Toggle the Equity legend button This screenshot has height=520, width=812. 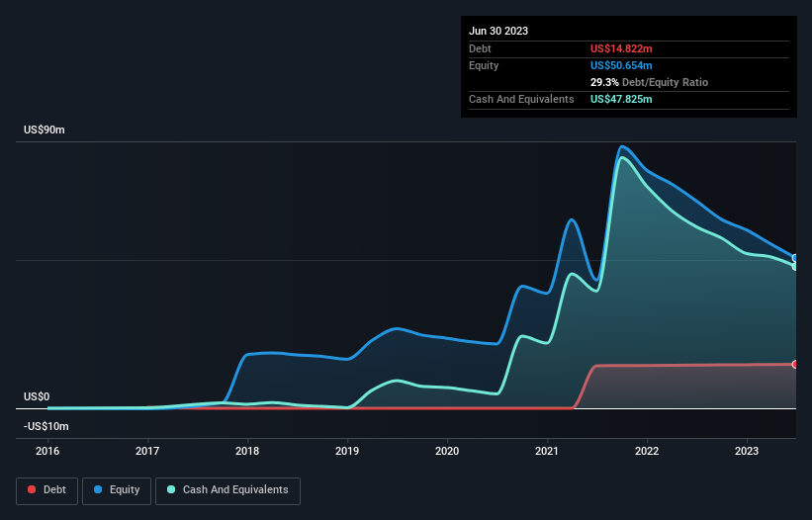(x=117, y=490)
